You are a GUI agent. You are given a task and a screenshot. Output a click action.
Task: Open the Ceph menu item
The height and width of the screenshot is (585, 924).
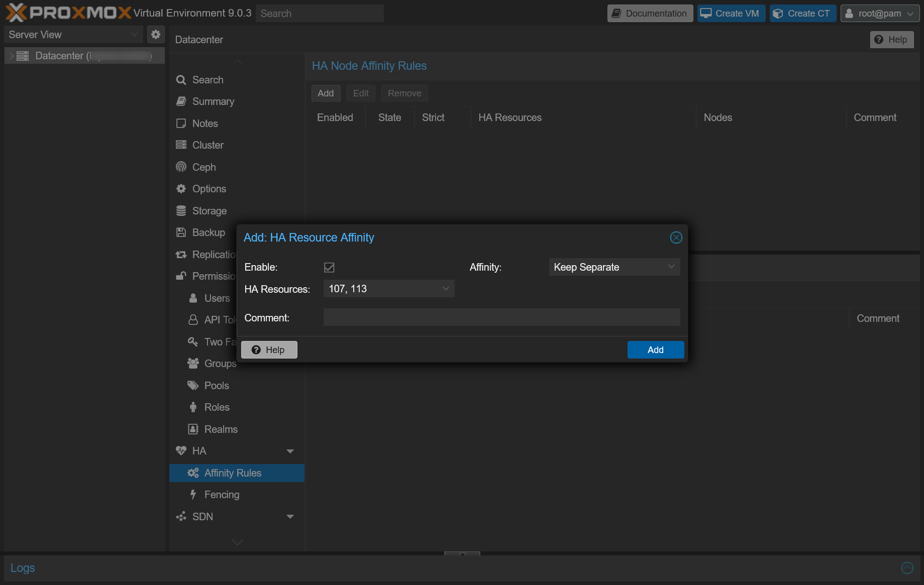coord(237,167)
